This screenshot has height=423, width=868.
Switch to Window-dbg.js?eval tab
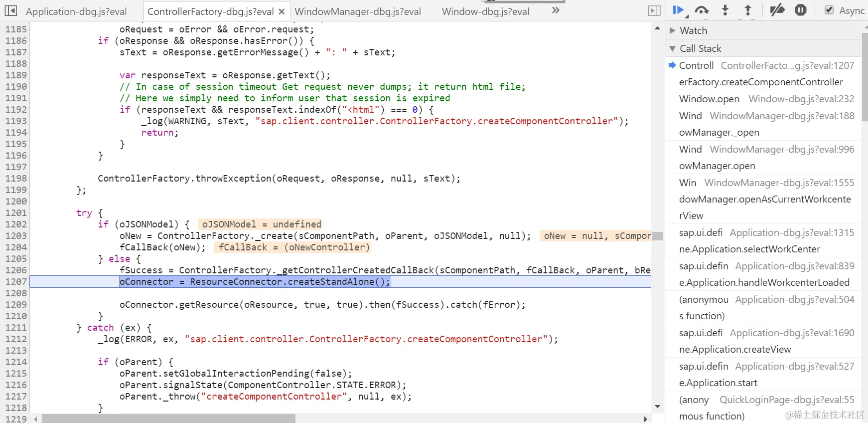[x=485, y=11]
